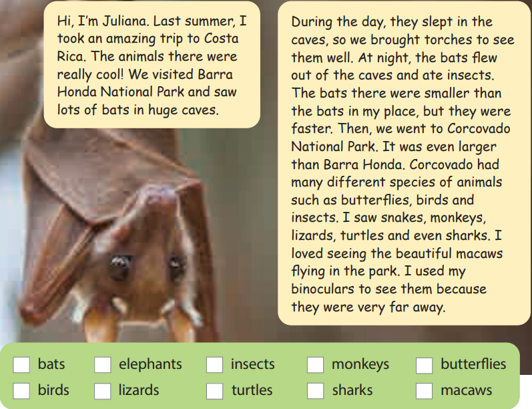The width and height of the screenshot is (532, 409).
Task: Select the insects checkbox
Action: click(x=214, y=365)
